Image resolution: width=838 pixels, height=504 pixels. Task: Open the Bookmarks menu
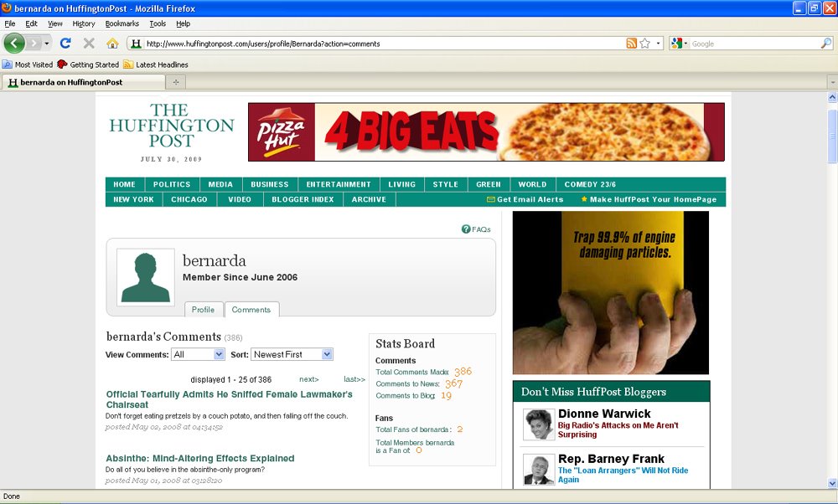tap(122, 23)
